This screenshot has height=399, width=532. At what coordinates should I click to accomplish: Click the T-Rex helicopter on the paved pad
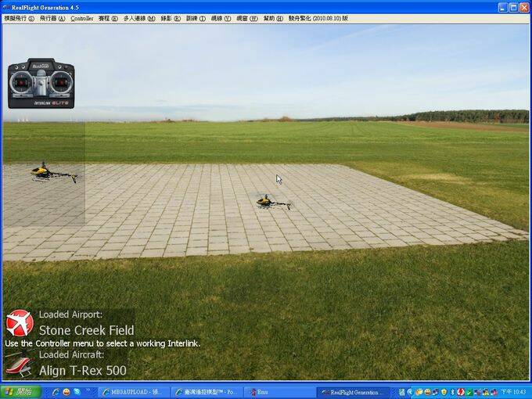(x=274, y=202)
